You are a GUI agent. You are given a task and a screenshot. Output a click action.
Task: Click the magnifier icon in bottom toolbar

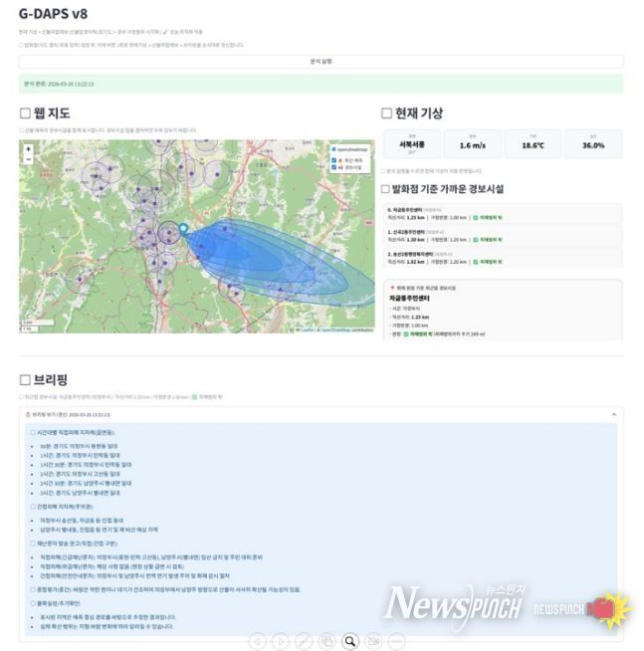click(x=349, y=641)
